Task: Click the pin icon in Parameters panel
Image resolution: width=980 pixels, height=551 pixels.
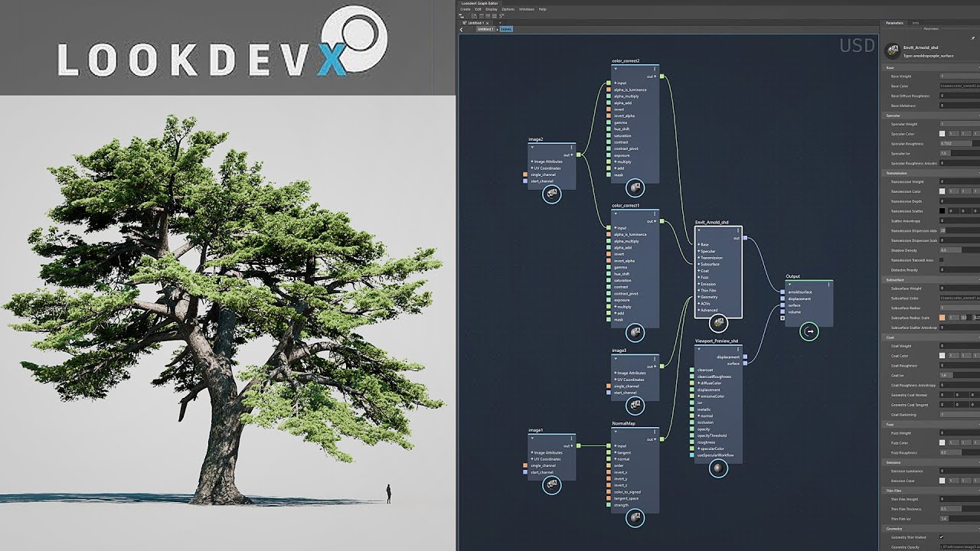Action: coord(973,38)
